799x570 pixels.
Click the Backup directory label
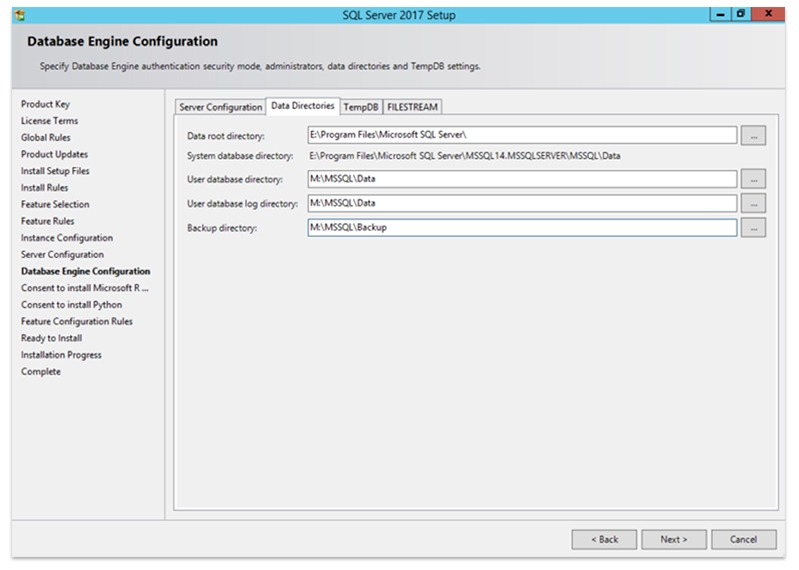click(x=222, y=228)
